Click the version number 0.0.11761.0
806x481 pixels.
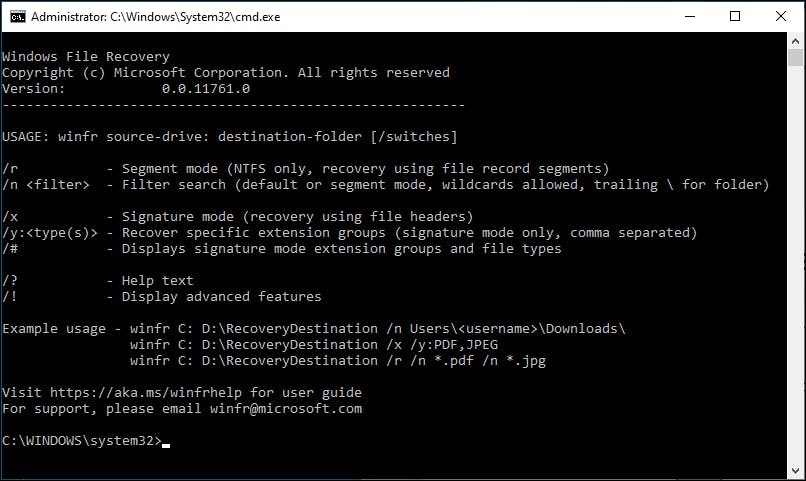click(206, 88)
